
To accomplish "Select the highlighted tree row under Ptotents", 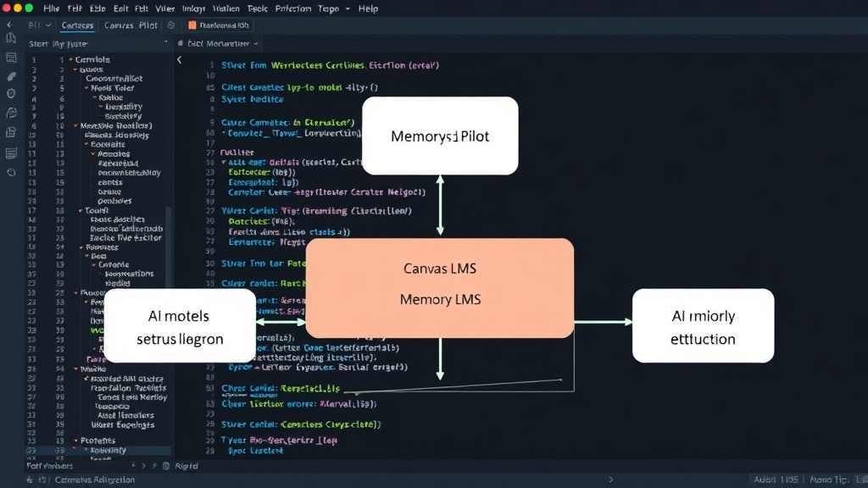I will coord(98,451).
